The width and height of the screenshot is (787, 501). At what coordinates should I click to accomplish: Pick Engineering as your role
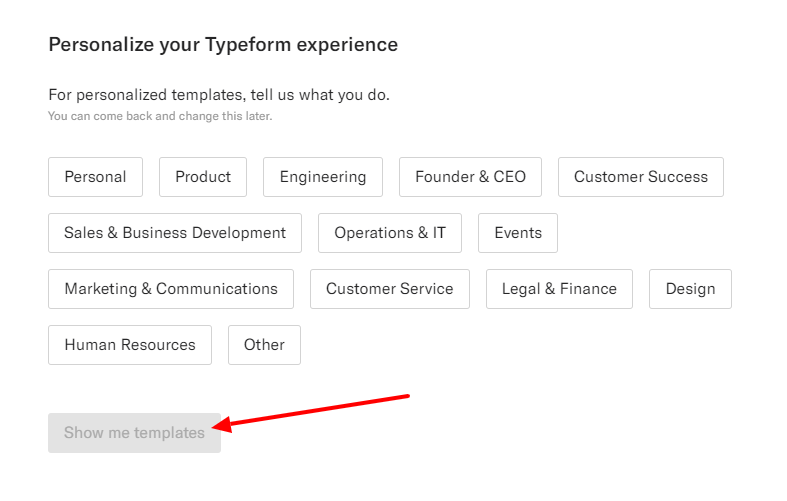point(323,177)
